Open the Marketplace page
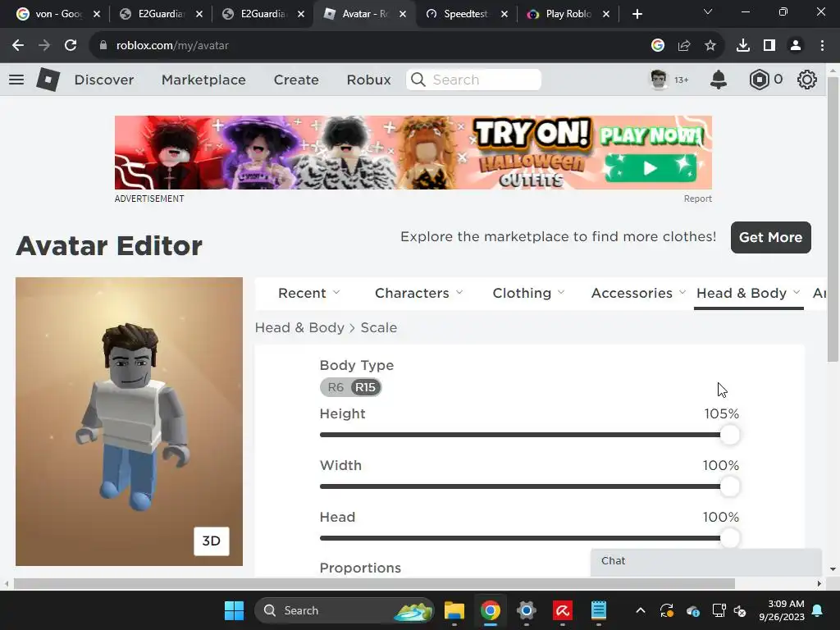 coord(203,80)
